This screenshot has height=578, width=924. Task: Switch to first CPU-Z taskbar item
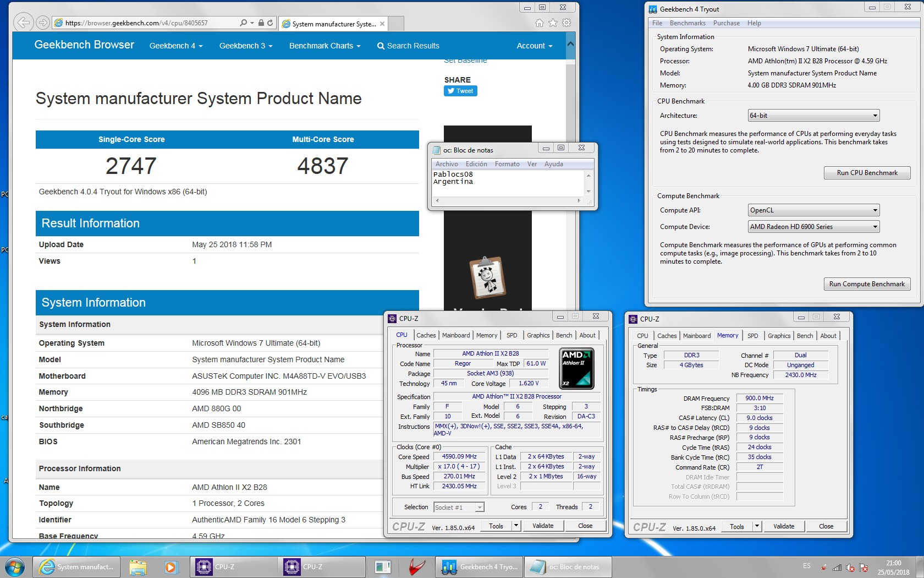234,567
